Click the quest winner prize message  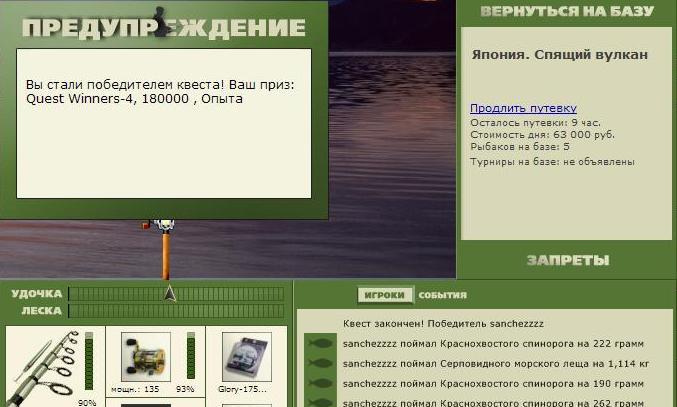(160, 91)
